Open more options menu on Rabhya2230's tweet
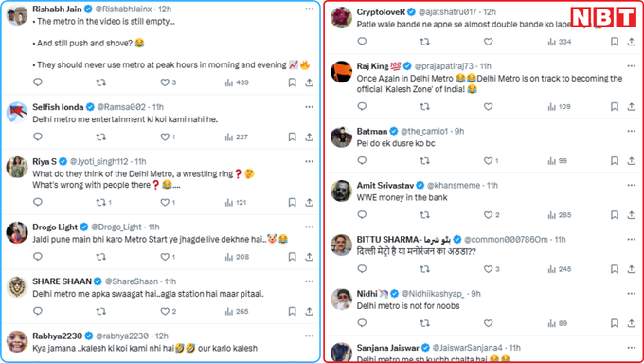This screenshot has height=363, width=644. pos(310,336)
